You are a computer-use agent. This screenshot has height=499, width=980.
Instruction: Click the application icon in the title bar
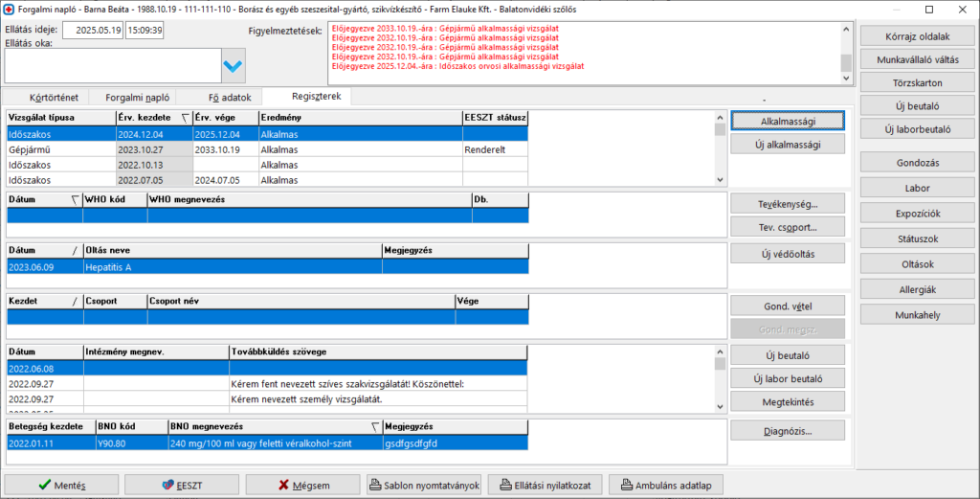10,9
